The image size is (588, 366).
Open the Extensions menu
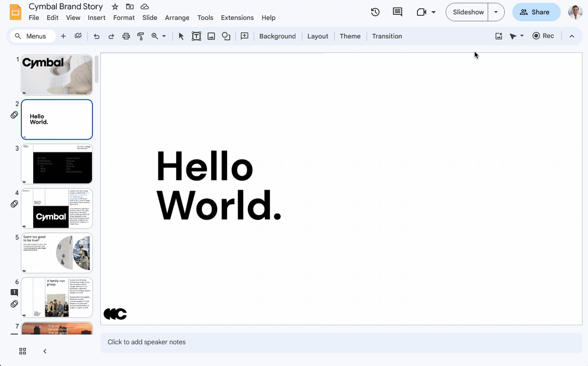(237, 18)
